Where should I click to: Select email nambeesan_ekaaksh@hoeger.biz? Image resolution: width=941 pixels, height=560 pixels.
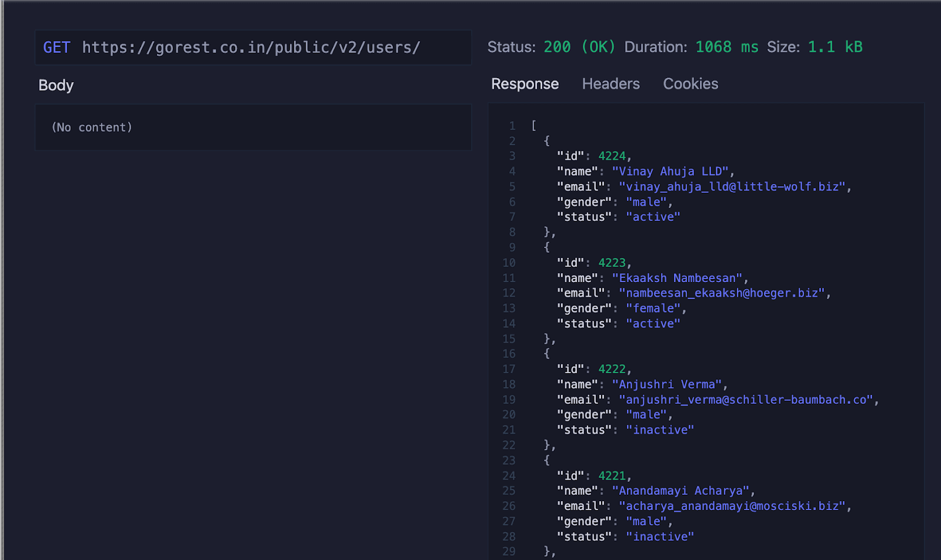[x=722, y=293]
